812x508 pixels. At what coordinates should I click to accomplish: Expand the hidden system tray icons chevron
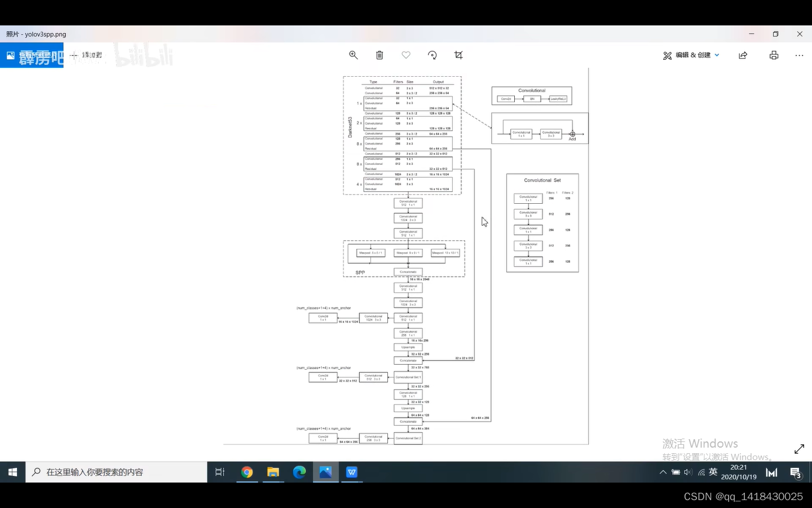click(663, 472)
